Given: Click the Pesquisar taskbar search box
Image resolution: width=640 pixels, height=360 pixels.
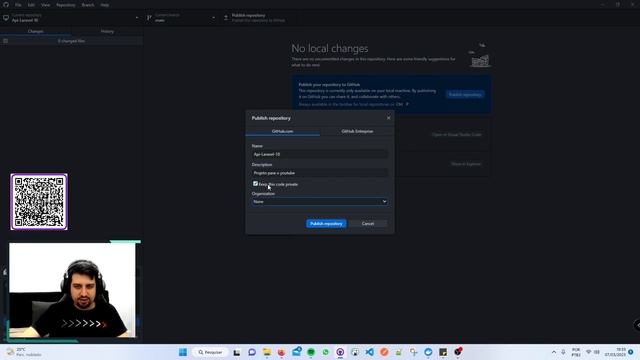Looking at the screenshot, I should coord(211,352).
